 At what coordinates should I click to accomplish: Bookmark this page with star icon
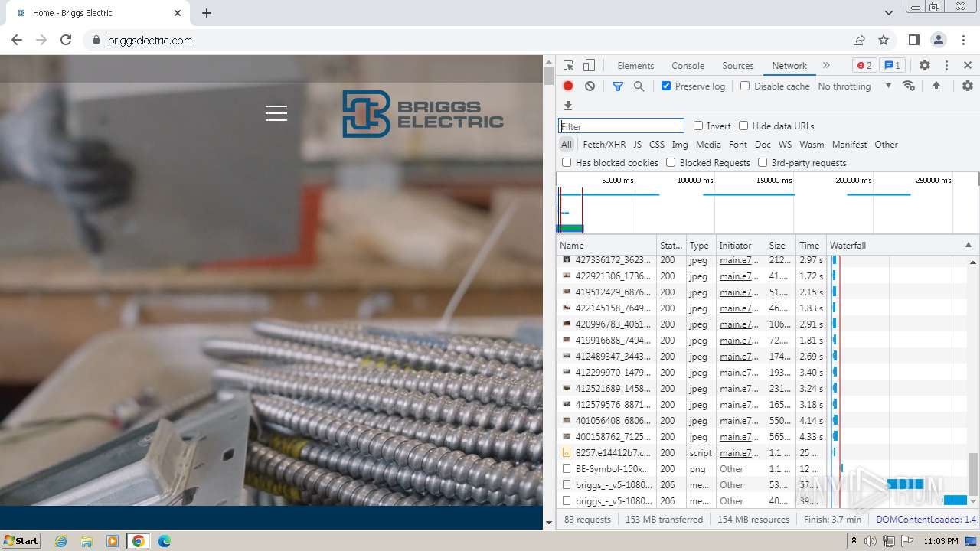884,40
